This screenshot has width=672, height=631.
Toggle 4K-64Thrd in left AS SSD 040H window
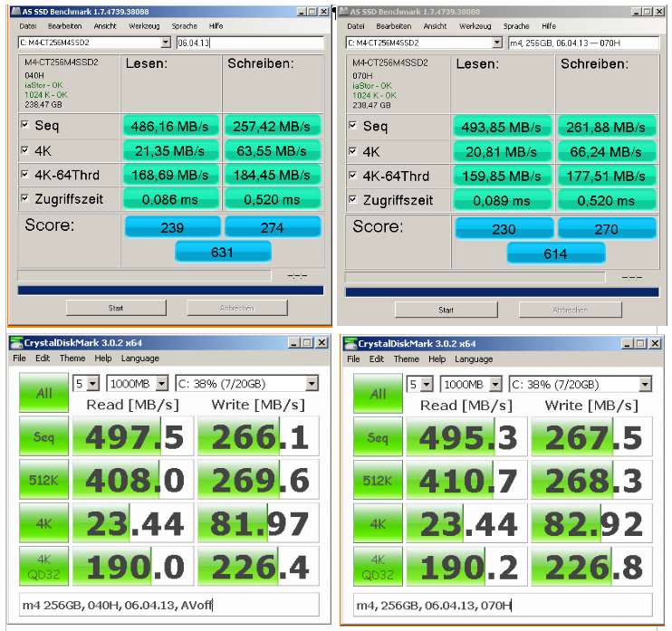click(24, 175)
